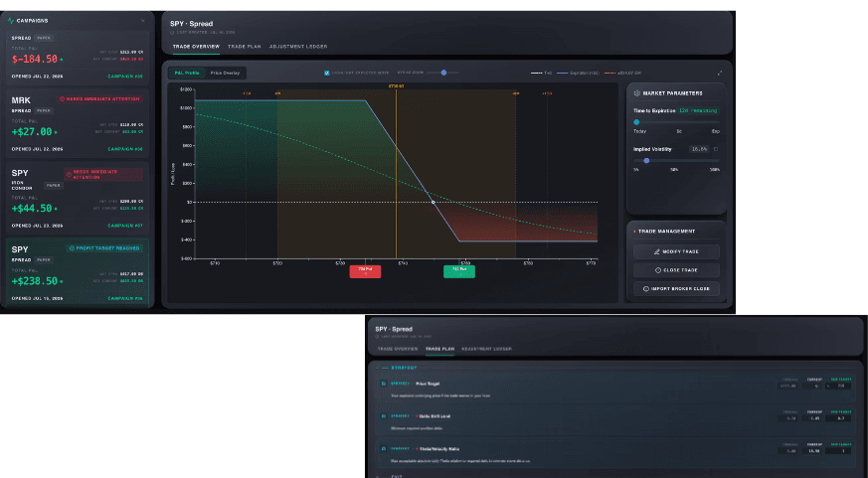Adjust the Implied Volatility slider
Screen dimensions: 868x478
676,160
